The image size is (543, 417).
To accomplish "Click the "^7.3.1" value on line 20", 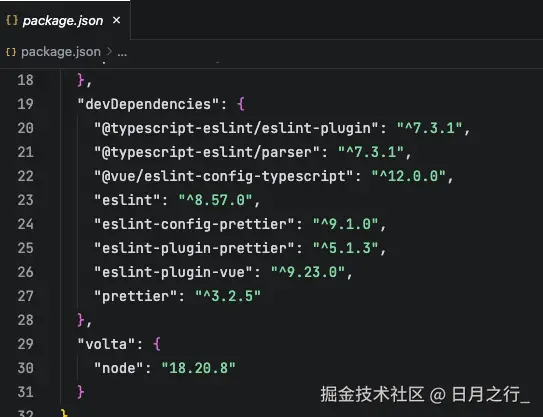I will (429, 128).
